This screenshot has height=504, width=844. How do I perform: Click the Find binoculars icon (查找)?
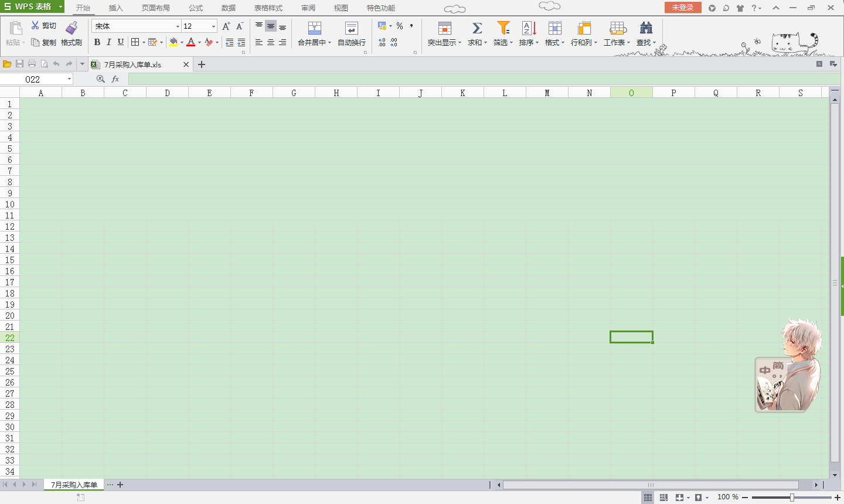(x=646, y=28)
